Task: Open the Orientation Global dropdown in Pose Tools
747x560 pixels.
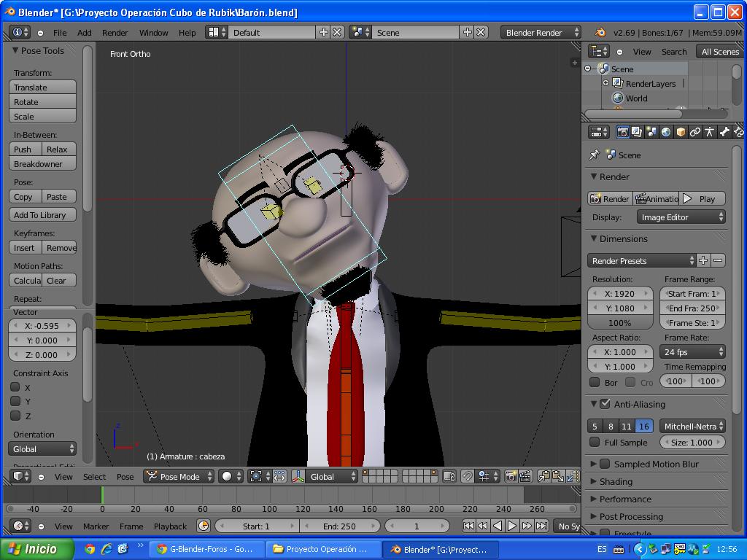Action: pyautogui.click(x=42, y=449)
